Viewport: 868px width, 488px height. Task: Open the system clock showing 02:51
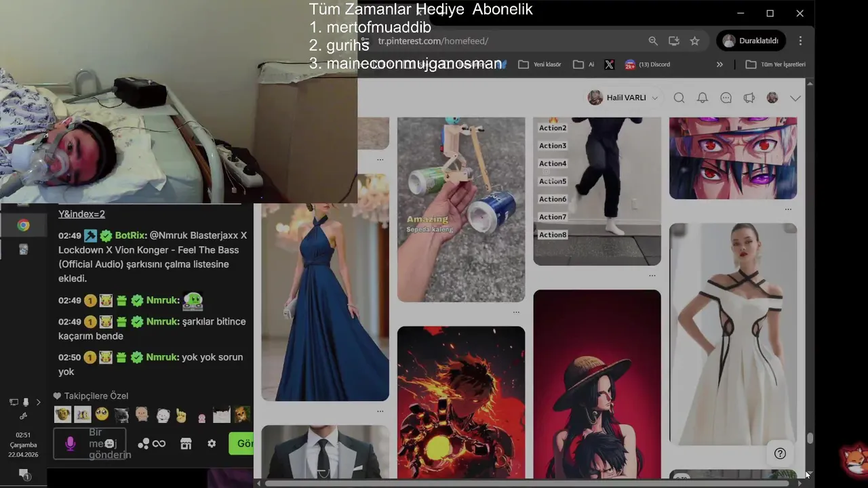click(x=23, y=445)
